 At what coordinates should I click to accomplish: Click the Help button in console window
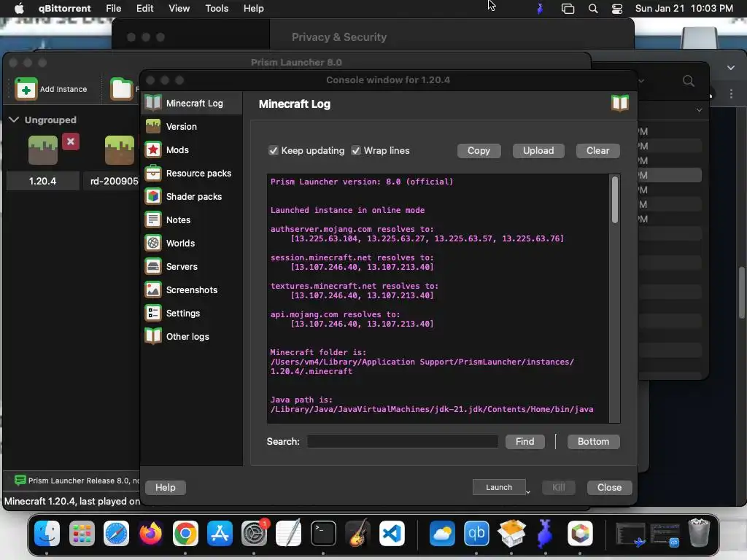click(x=166, y=487)
